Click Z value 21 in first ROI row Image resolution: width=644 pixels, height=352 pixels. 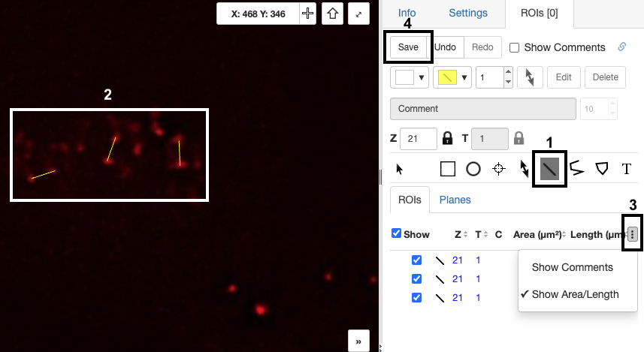(457, 260)
